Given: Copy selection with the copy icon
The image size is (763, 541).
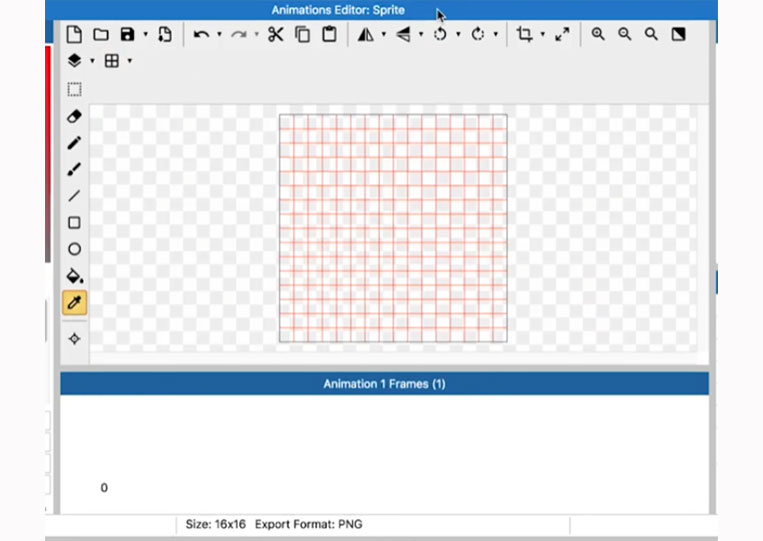Looking at the screenshot, I should tap(303, 34).
